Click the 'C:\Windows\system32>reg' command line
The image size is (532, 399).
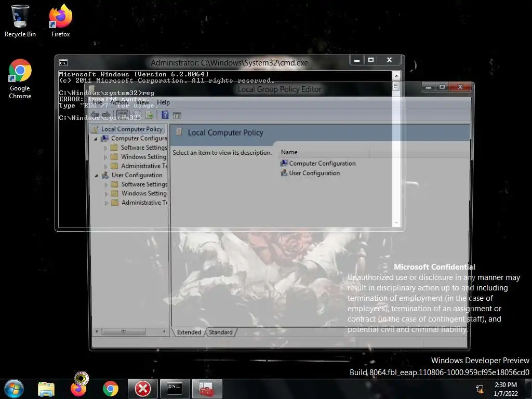pos(107,92)
